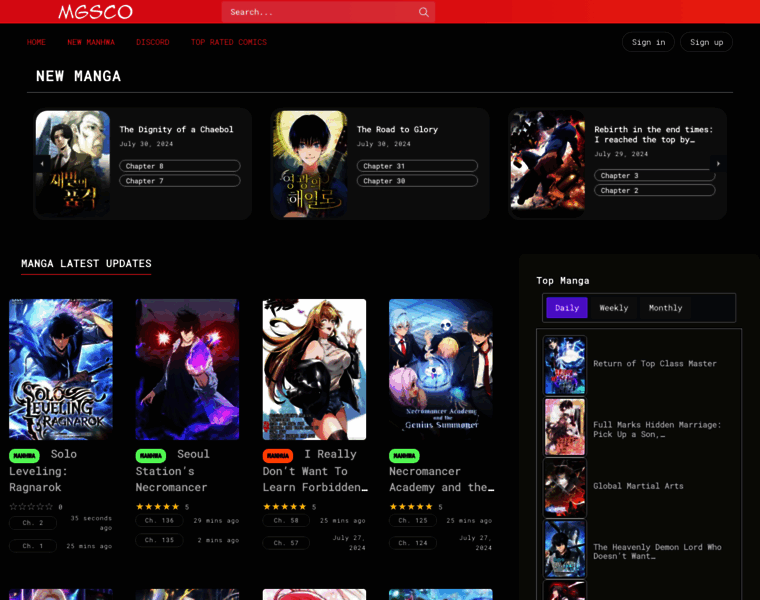Viewport: 760px width, 600px height.
Task: Open The Dignity of a Chaebol title
Action: coord(176,129)
